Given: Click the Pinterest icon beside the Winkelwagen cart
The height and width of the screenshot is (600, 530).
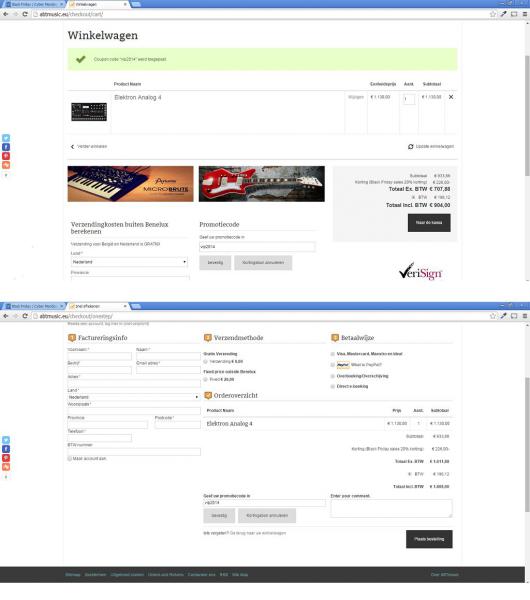Looking at the screenshot, I should coord(6,156).
